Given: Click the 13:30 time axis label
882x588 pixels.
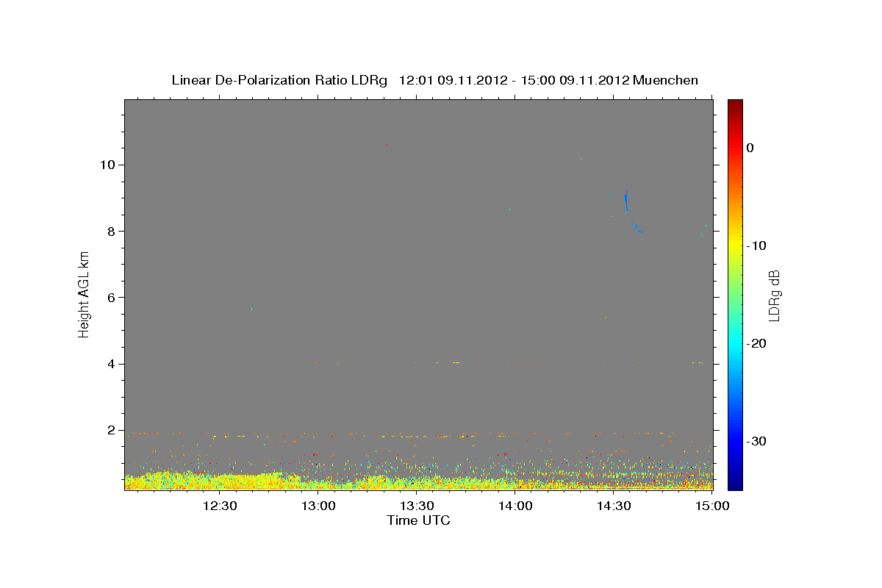Looking at the screenshot, I should [x=417, y=506].
